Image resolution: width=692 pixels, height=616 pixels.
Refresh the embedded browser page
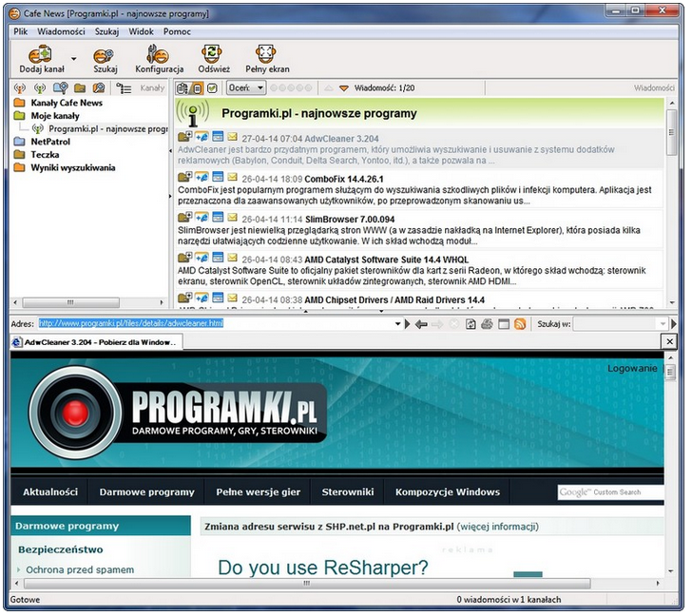coord(471,324)
